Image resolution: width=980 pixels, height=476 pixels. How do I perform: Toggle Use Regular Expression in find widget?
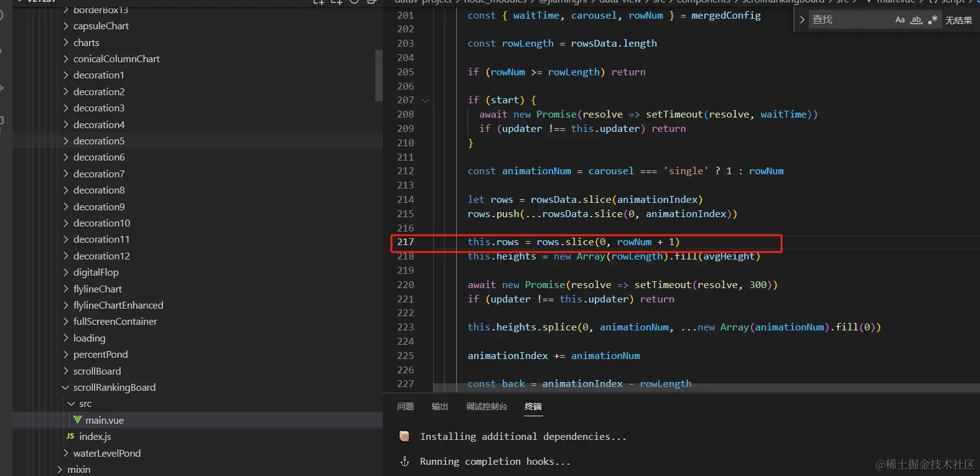[x=933, y=20]
